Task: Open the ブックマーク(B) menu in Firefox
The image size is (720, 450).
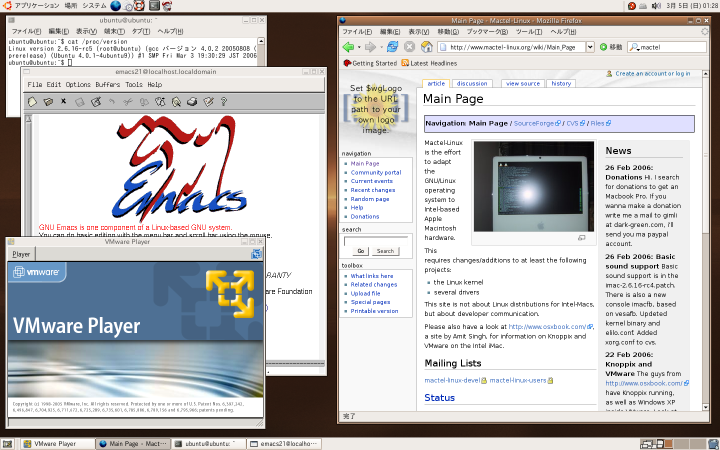Action: tap(487, 32)
